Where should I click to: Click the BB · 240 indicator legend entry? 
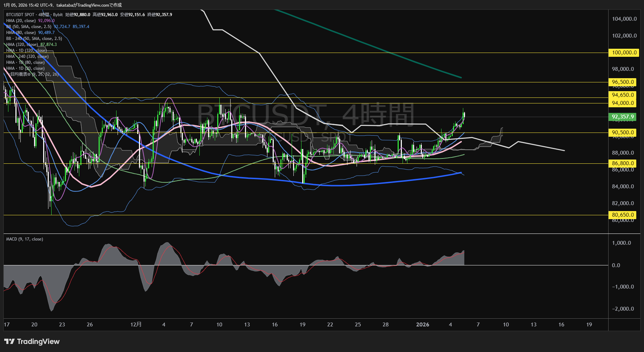click(34, 39)
